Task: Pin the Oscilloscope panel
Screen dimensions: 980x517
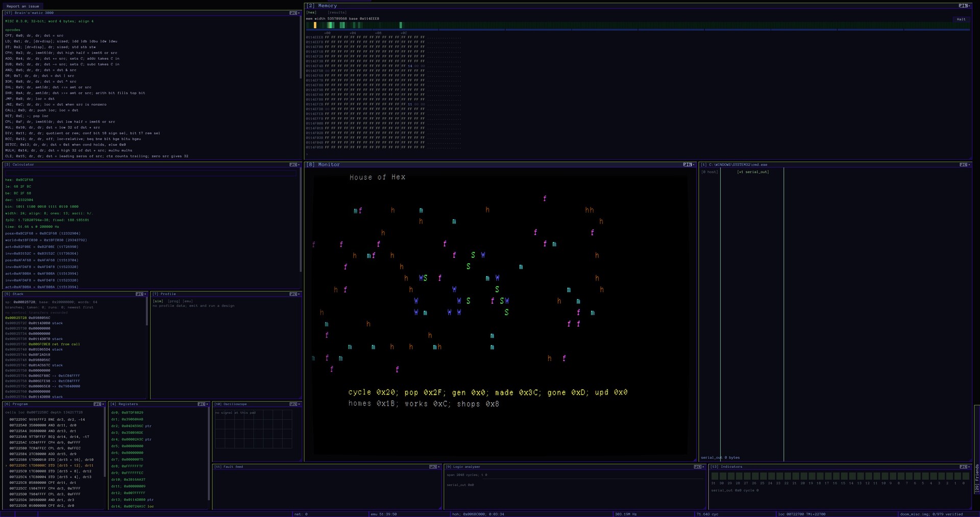Action: point(292,404)
